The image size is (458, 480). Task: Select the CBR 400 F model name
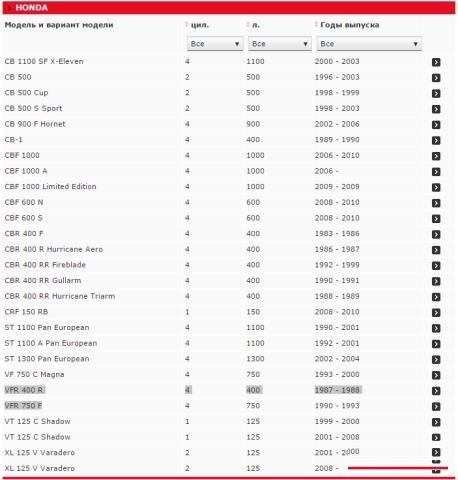click(24, 234)
